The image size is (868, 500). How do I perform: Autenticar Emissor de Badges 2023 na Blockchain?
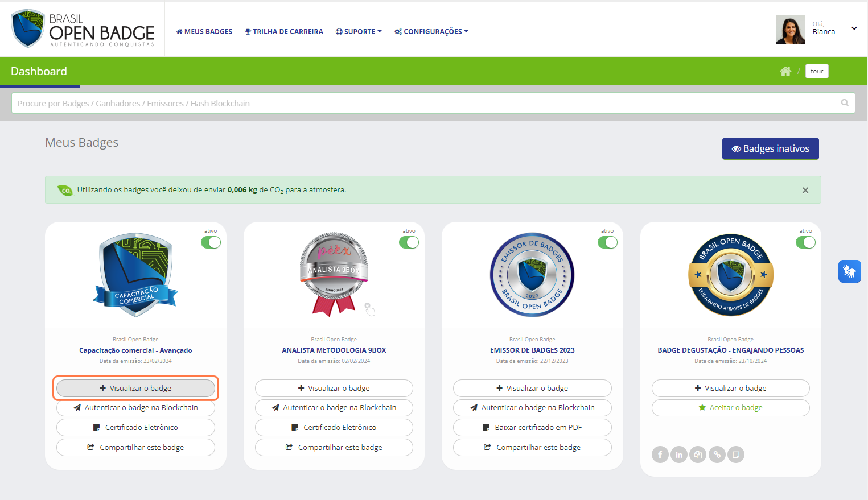point(532,408)
